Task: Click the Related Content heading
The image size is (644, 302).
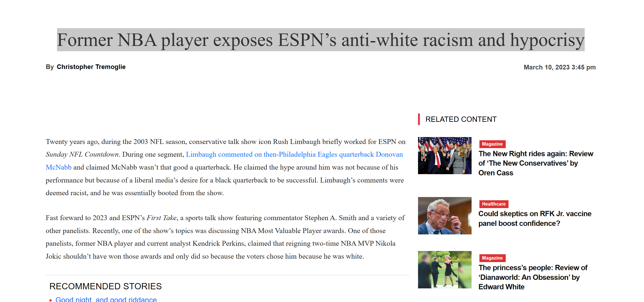Action: (x=461, y=120)
